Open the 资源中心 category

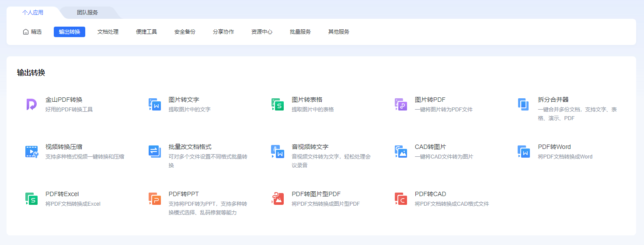(262, 32)
